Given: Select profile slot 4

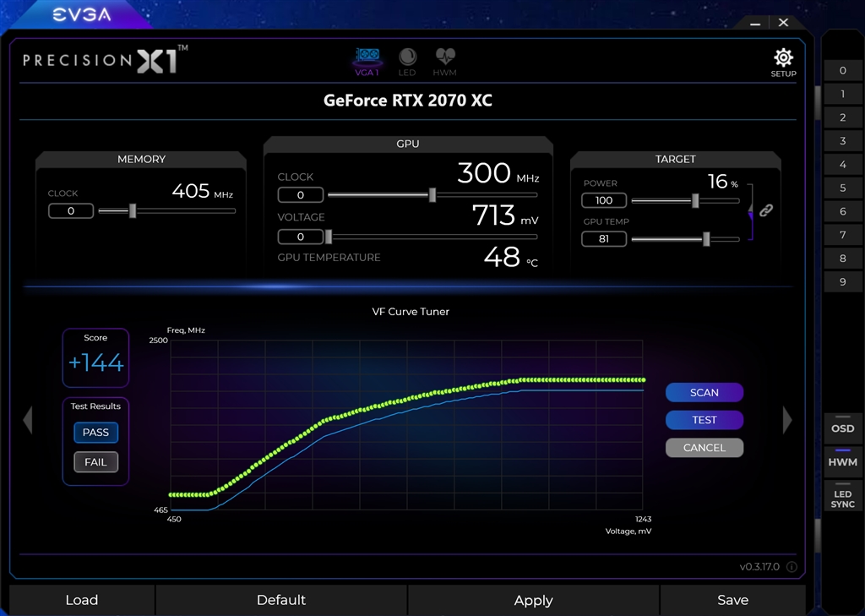Looking at the screenshot, I should coord(842,164).
